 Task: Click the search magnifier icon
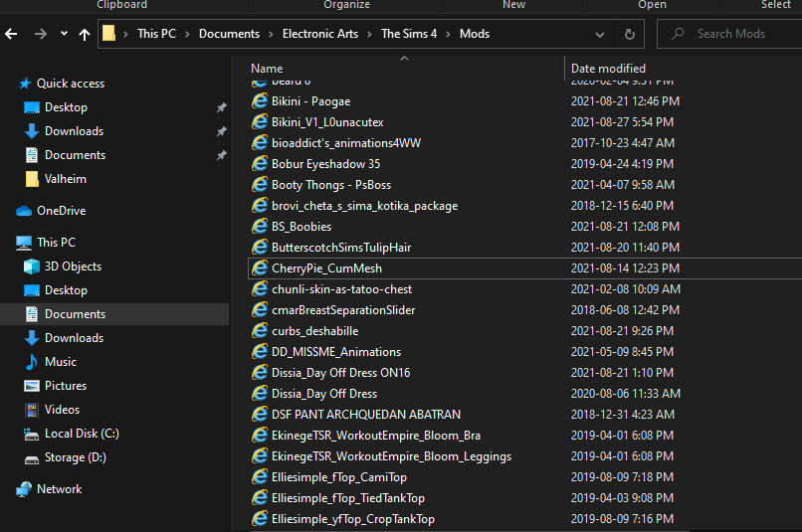click(x=678, y=34)
